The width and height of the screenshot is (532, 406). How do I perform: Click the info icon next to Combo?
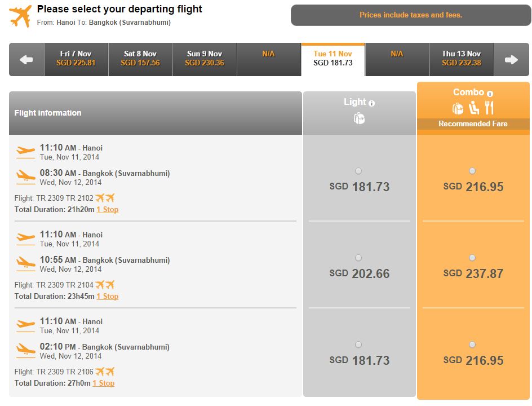coord(490,94)
